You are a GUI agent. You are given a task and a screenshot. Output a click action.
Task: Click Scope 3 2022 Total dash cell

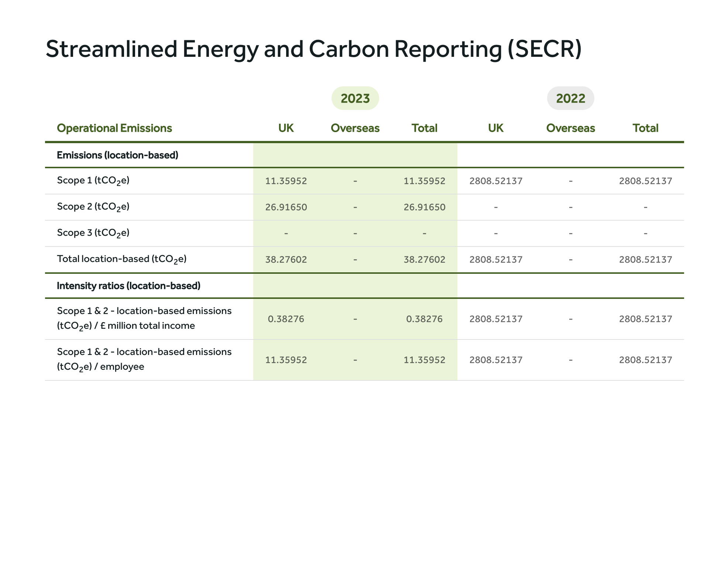click(646, 234)
